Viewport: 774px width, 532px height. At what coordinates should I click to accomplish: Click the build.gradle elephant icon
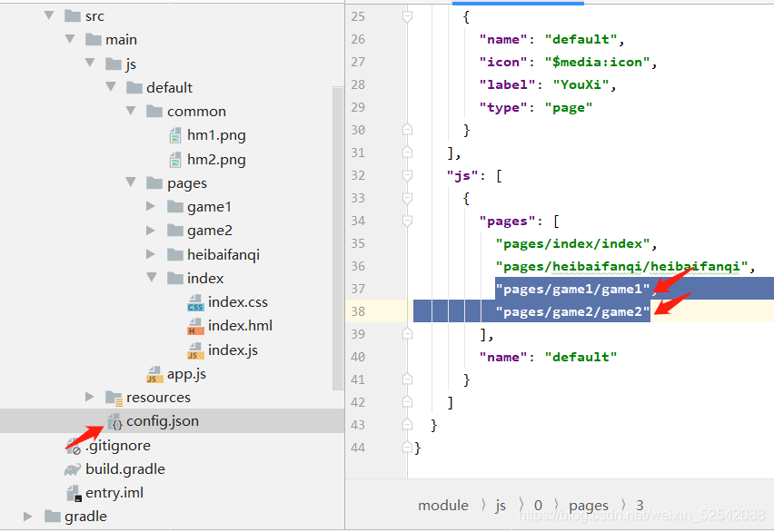coord(73,469)
